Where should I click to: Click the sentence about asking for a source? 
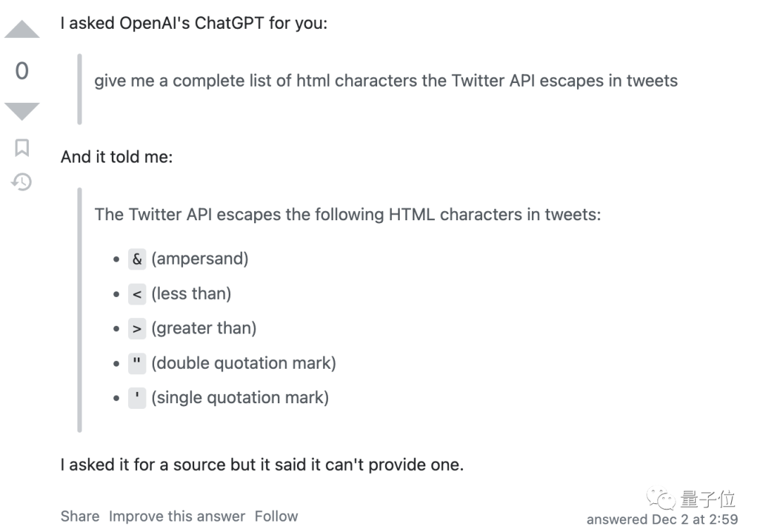click(x=262, y=465)
